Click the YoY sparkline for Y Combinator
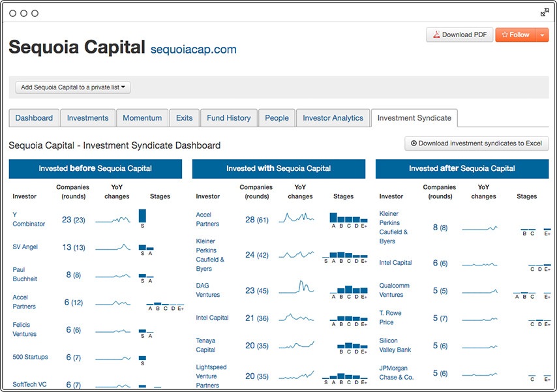The height and width of the screenshot is (392, 557). point(113,220)
